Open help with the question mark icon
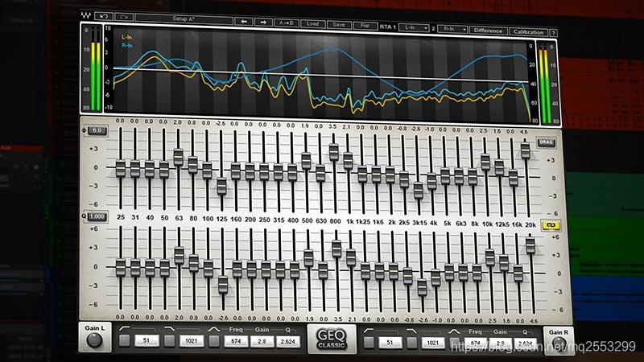 click(x=553, y=33)
